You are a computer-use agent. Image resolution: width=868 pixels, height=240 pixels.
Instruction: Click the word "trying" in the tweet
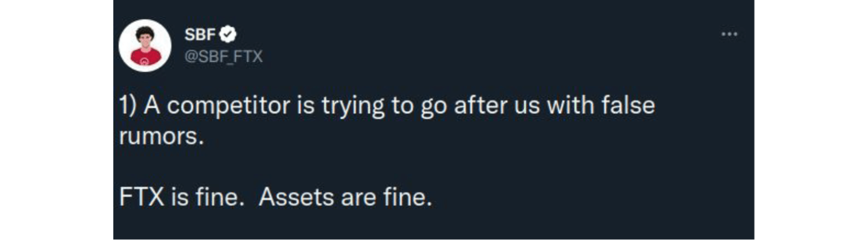(353, 106)
